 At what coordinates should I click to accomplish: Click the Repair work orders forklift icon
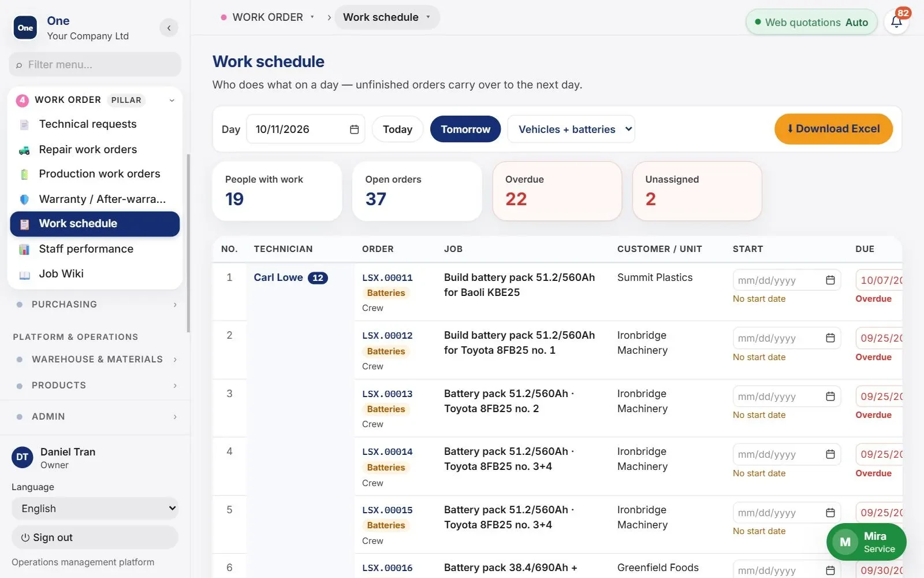coord(24,150)
